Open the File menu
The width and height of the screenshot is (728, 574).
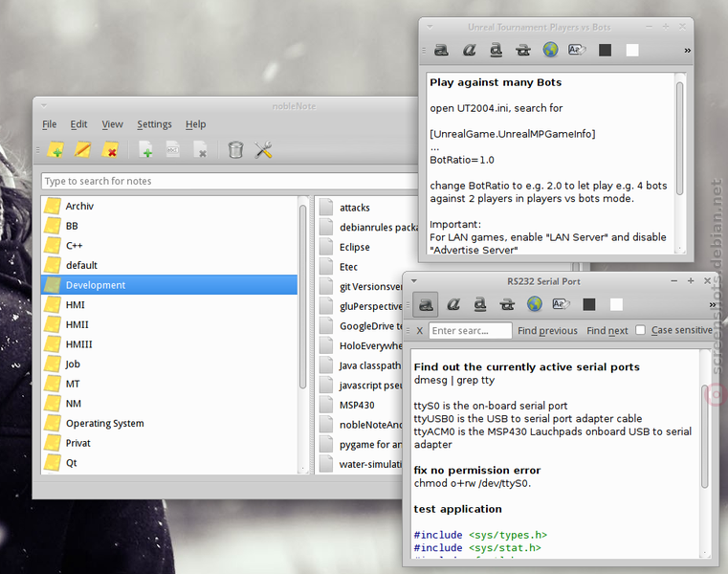[x=49, y=124]
